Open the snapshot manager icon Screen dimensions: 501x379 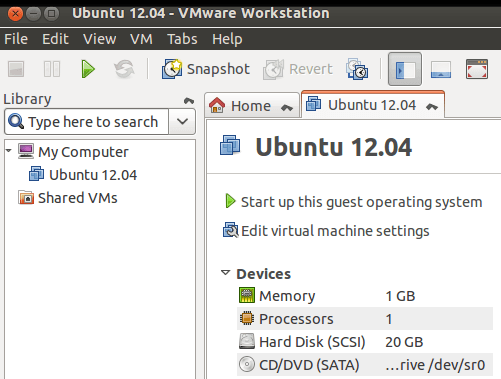click(357, 69)
